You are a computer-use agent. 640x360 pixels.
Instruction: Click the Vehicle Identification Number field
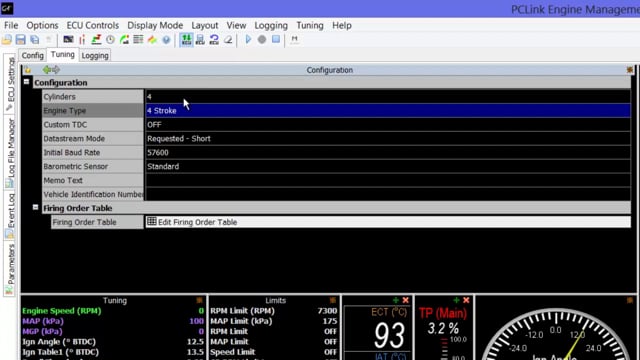pyautogui.click(x=388, y=194)
